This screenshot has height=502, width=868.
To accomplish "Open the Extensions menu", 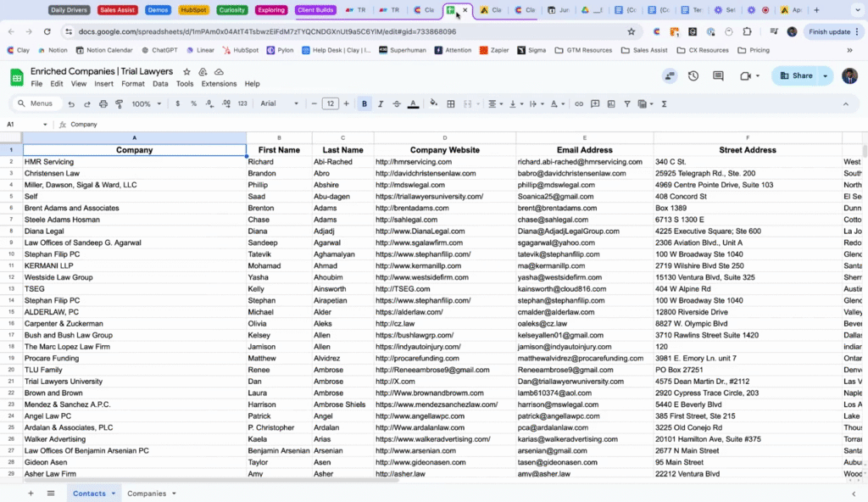I will pyautogui.click(x=219, y=84).
